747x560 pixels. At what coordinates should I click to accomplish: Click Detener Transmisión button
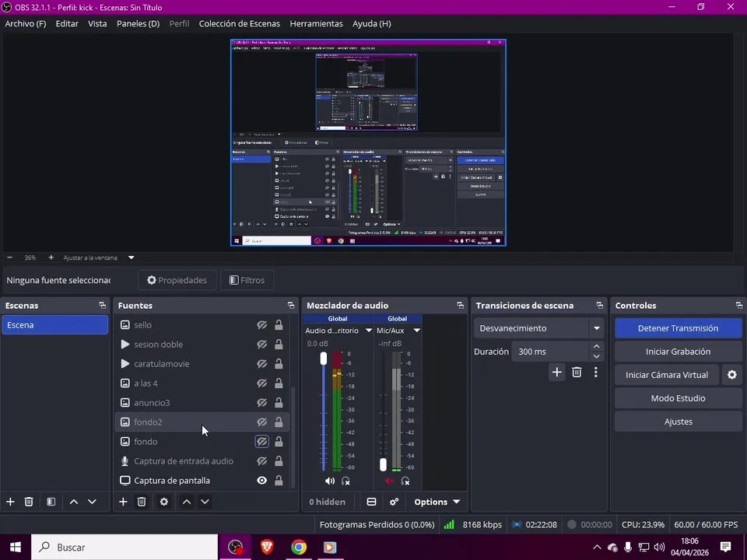678,328
